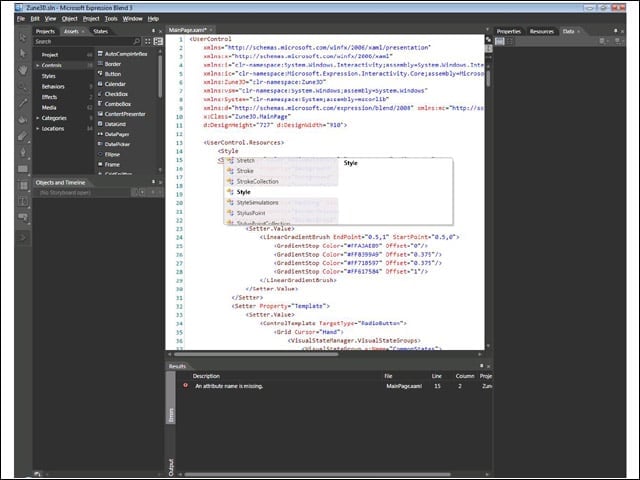Viewport: 640px width, 480px height.
Task: Switch Assets panel to list mode
Action: coord(158,41)
